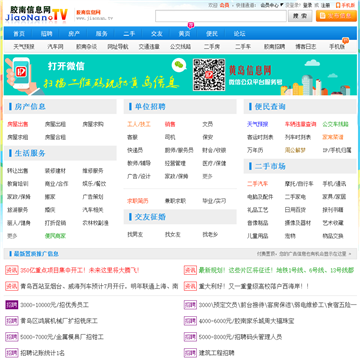Click the orange 发布信息 button
Screen dimensions: 360x360
[x=336, y=16]
